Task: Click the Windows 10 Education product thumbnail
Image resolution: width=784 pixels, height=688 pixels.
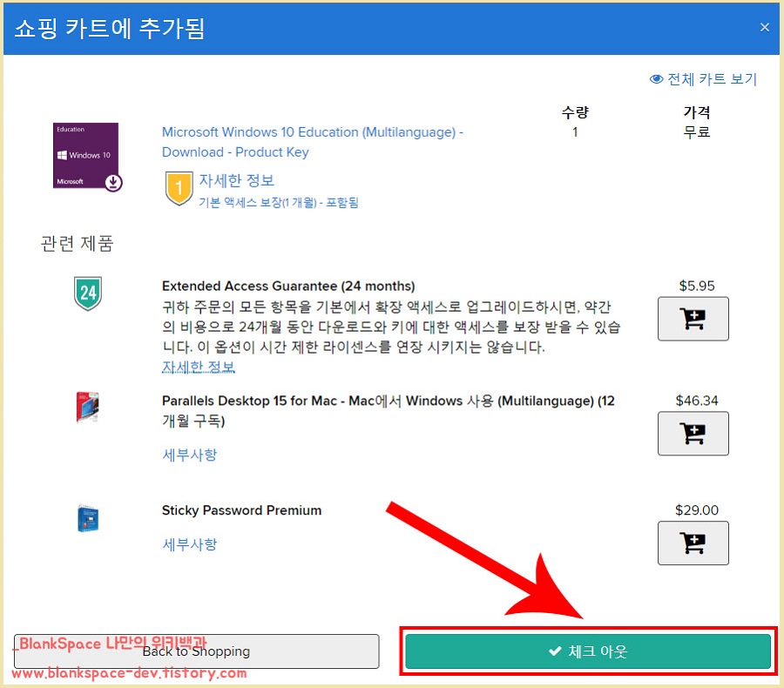Action: (x=87, y=157)
